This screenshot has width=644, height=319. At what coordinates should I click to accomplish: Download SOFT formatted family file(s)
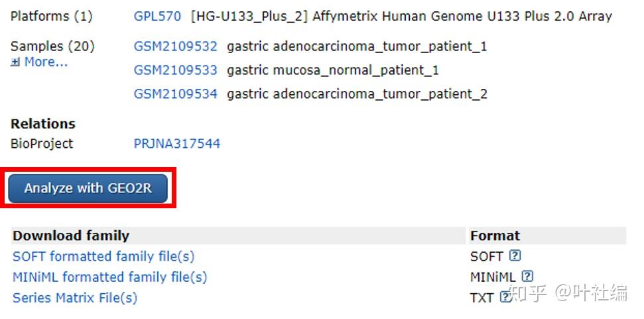103,256
